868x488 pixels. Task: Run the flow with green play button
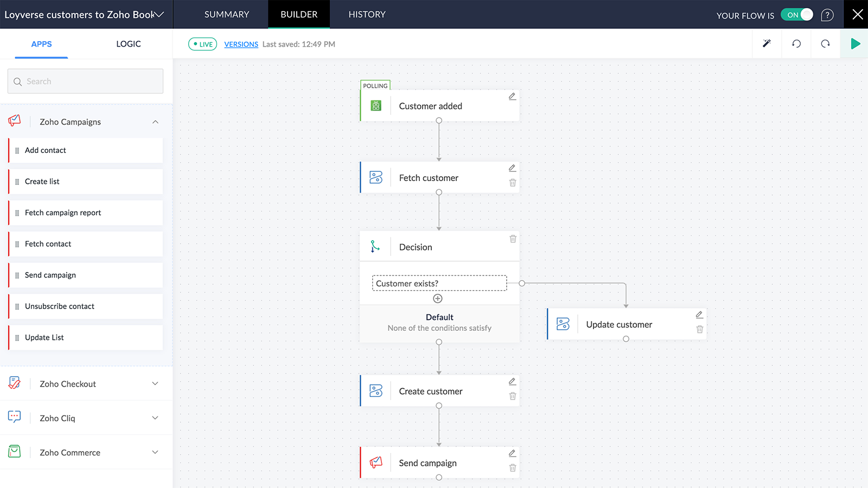coord(855,43)
